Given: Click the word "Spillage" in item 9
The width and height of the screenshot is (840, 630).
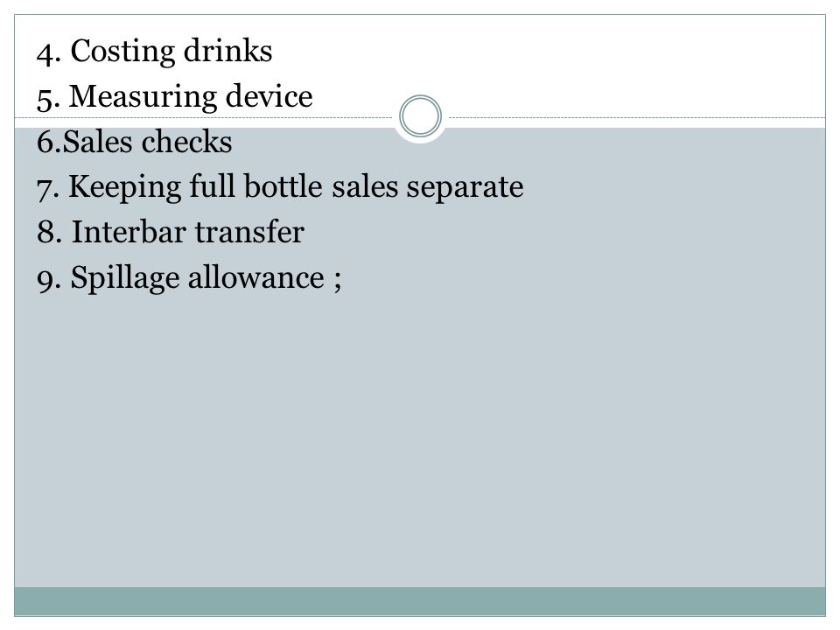Looking at the screenshot, I should pos(125,278).
